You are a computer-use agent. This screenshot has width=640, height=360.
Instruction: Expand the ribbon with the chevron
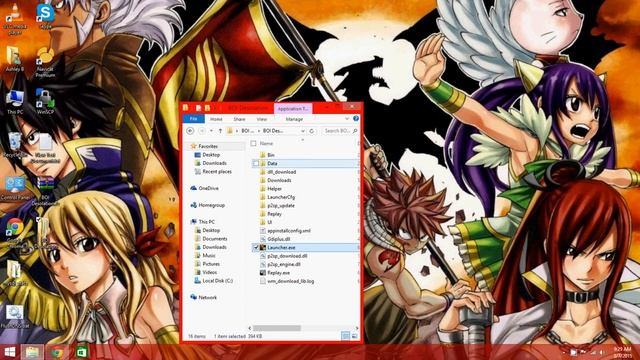pyautogui.click(x=347, y=119)
